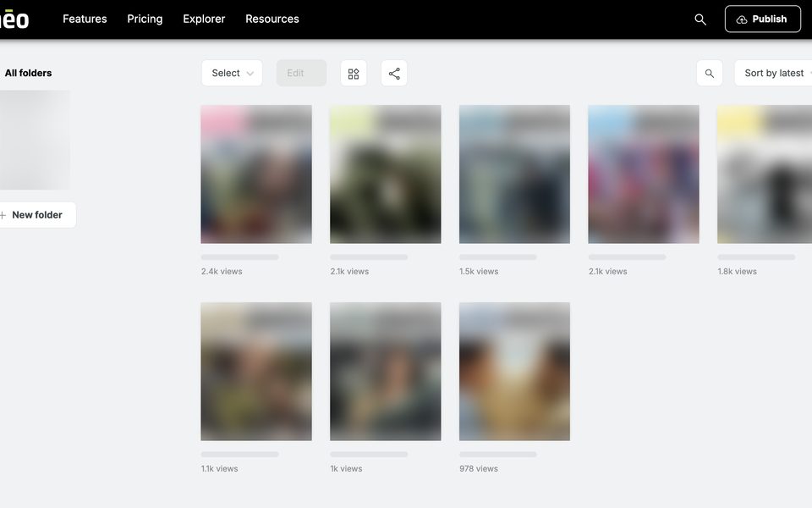Open the Features menu
This screenshot has height=508, width=812.
pyautogui.click(x=85, y=19)
